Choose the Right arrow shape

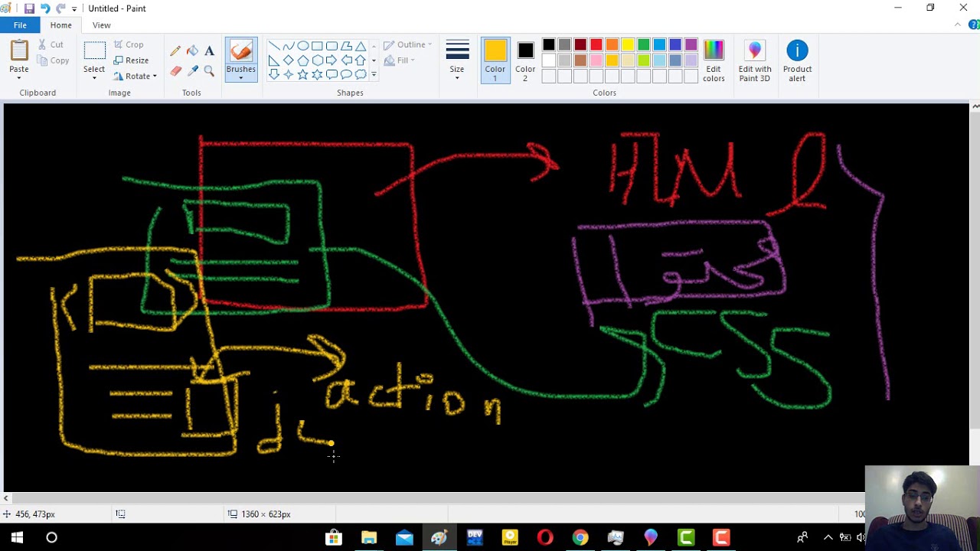tap(332, 60)
